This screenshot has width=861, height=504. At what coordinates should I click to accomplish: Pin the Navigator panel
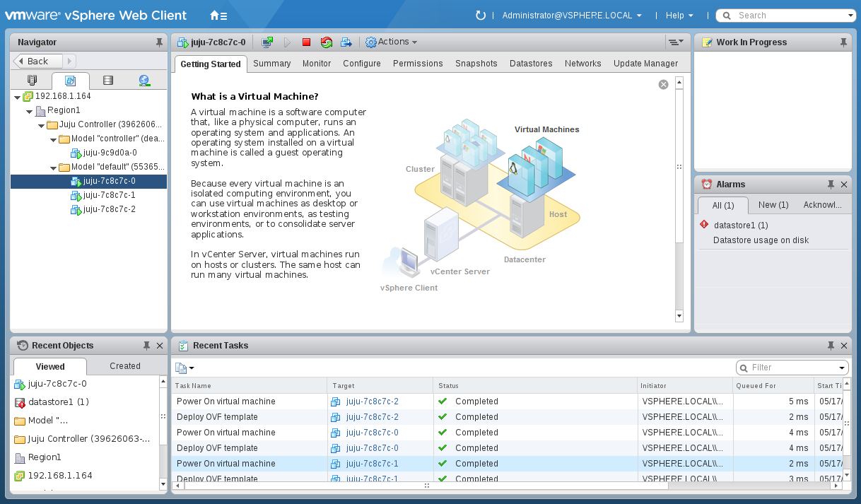[x=159, y=42]
